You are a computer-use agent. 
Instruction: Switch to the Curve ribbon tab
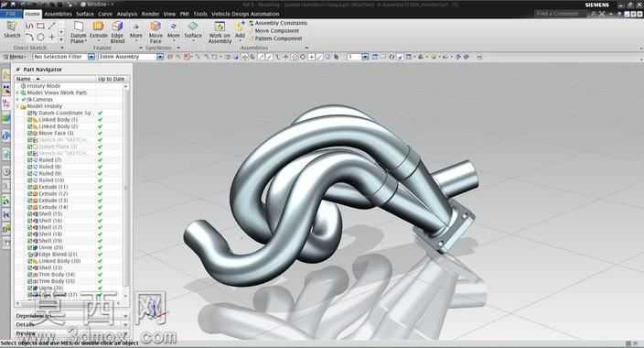[x=105, y=14]
